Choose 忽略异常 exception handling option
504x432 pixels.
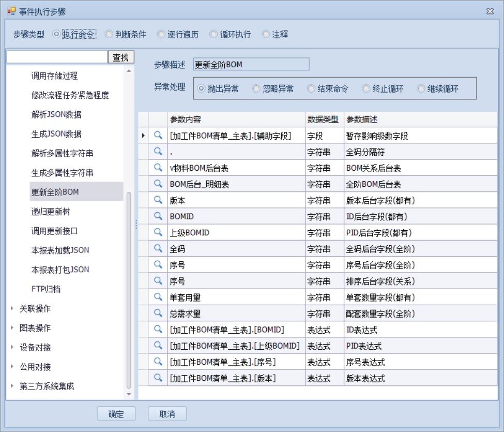pyautogui.click(x=256, y=88)
